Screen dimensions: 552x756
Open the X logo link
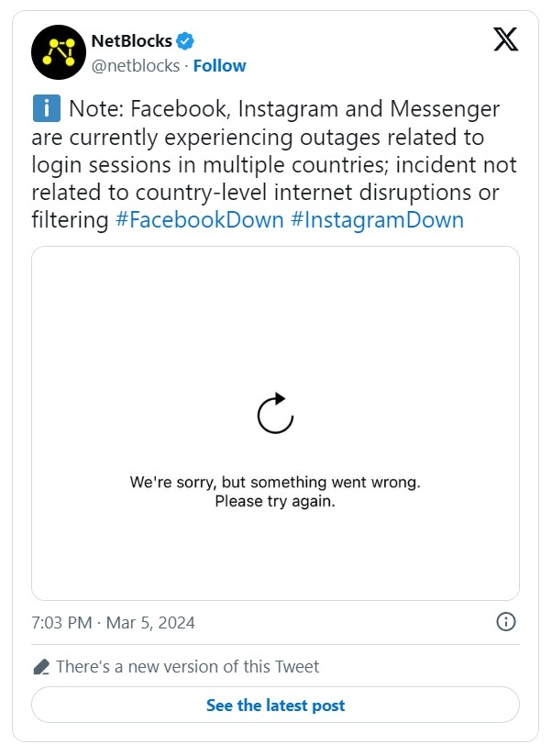(505, 39)
